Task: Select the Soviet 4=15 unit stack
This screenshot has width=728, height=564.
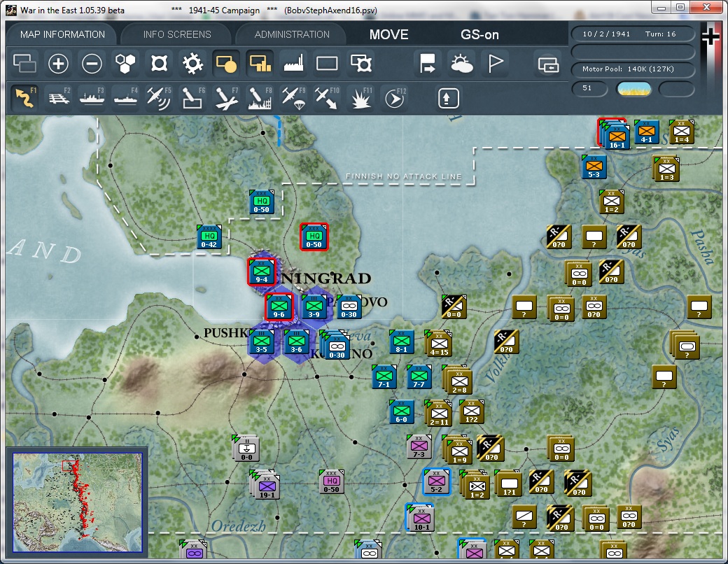Action: click(x=438, y=344)
